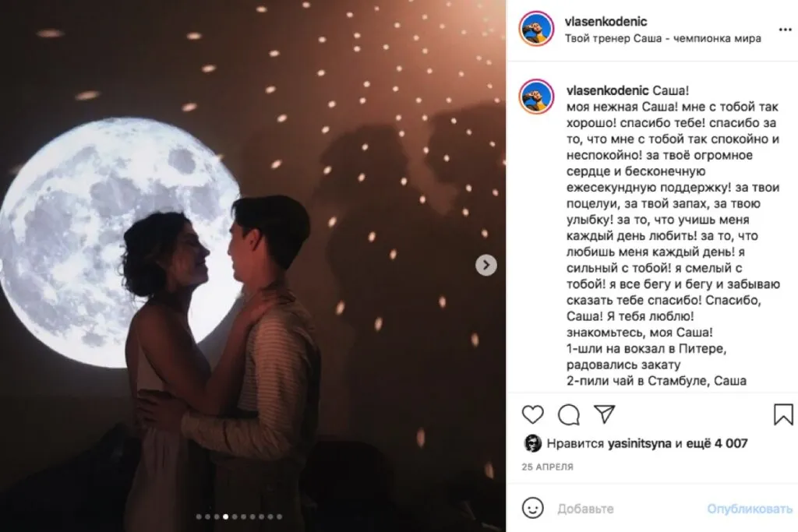798x532 pixels.
Task: Open the yasinitsyna profile link
Action: click(x=639, y=443)
